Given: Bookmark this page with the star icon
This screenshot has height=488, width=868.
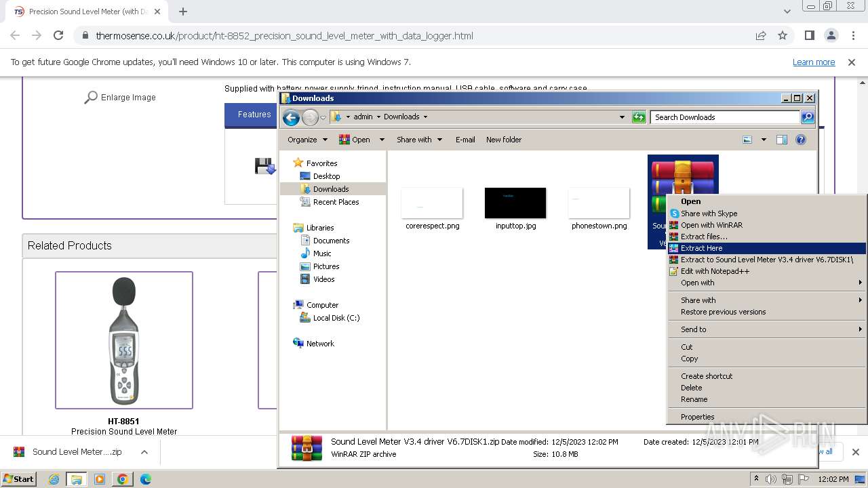Looking at the screenshot, I should pos(783,36).
